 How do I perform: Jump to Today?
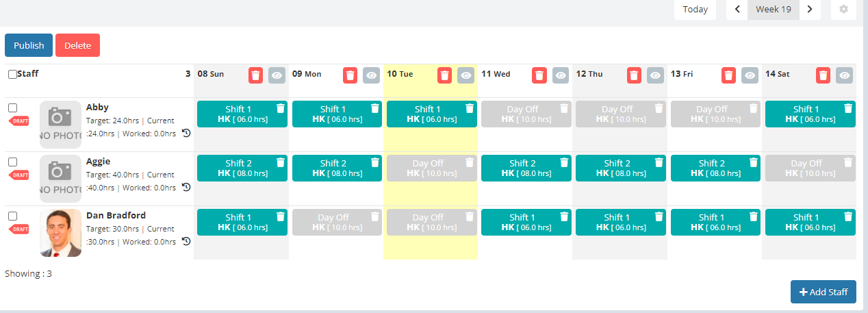click(x=695, y=10)
